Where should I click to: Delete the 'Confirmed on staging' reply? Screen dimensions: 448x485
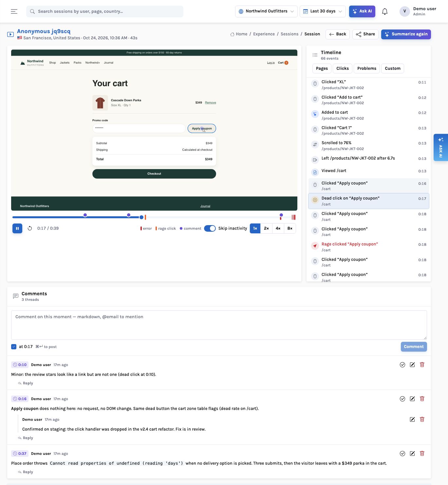click(422, 419)
